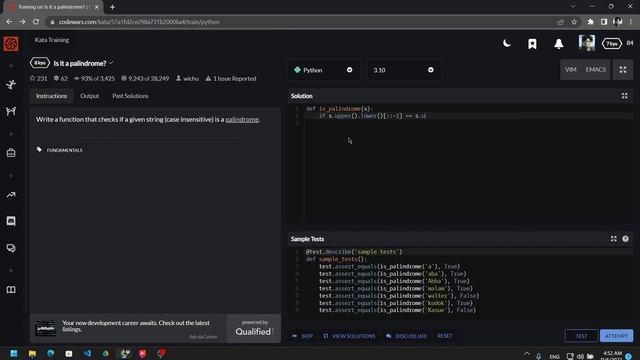This screenshot has width=640, height=360.
Task: Switch to Instructions tab
Action: pyautogui.click(x=51, y=96)
